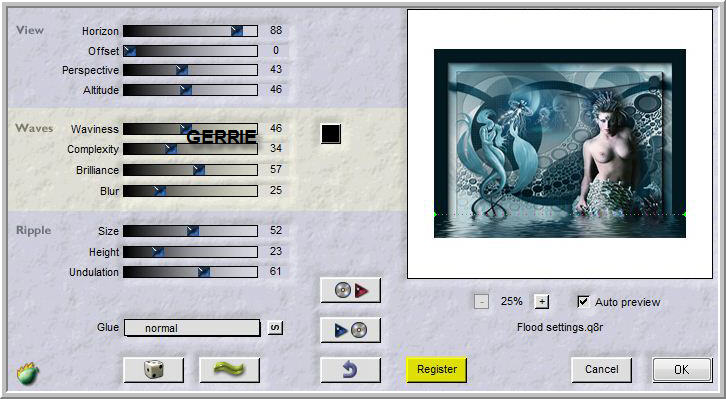726x399 pixels.
Task: Zoom out the preview with minus button
Action: click(482, 302)
